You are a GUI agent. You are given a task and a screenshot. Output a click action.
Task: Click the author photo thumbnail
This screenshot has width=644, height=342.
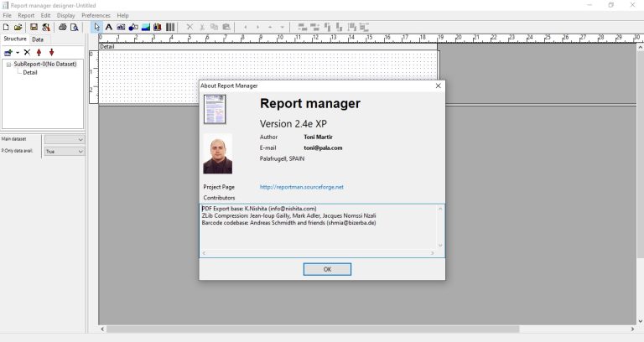pyautogui.click(x=217, y=155)
